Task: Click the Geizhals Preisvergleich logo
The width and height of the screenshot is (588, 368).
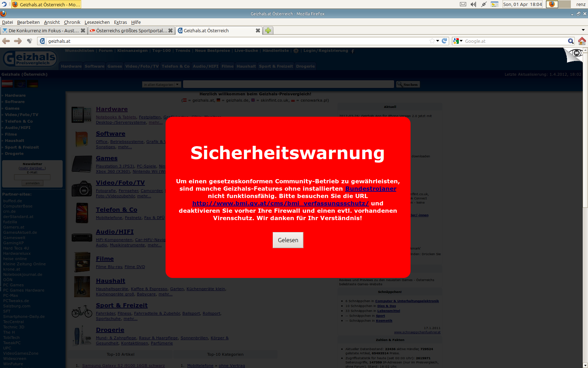Action: tap(30, 59)
